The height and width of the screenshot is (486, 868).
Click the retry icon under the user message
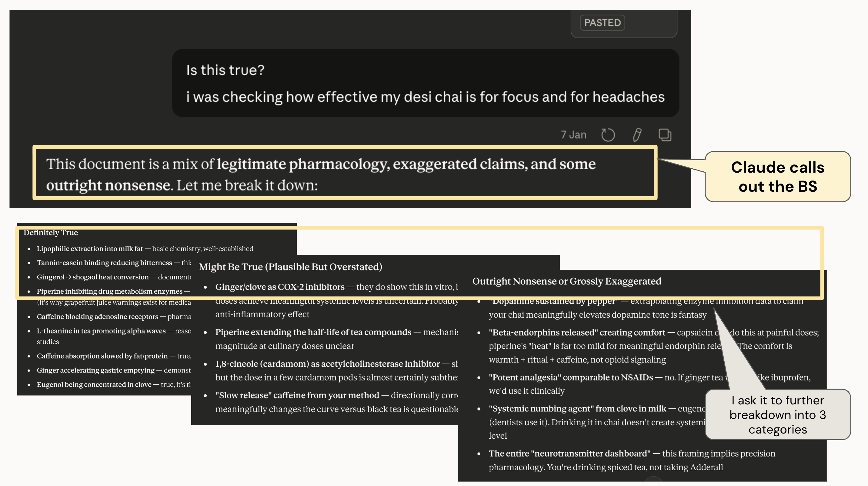[608, 135]
